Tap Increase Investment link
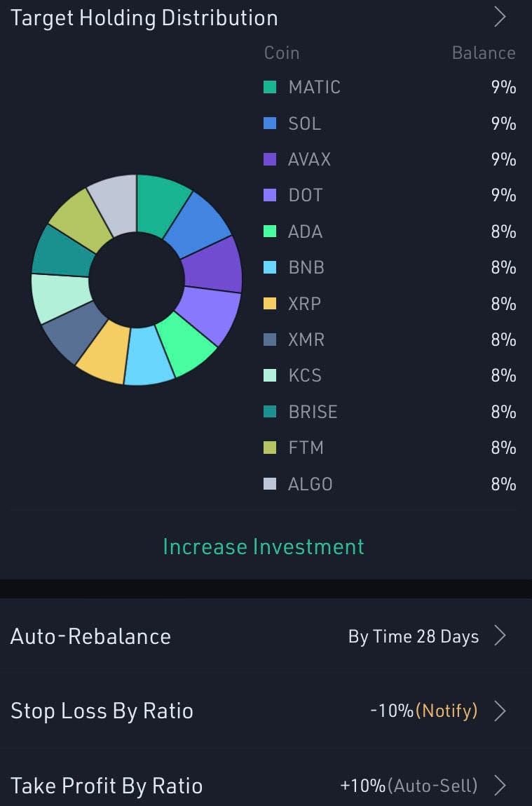This screenshot has height=806, width=532. [264, 546]
